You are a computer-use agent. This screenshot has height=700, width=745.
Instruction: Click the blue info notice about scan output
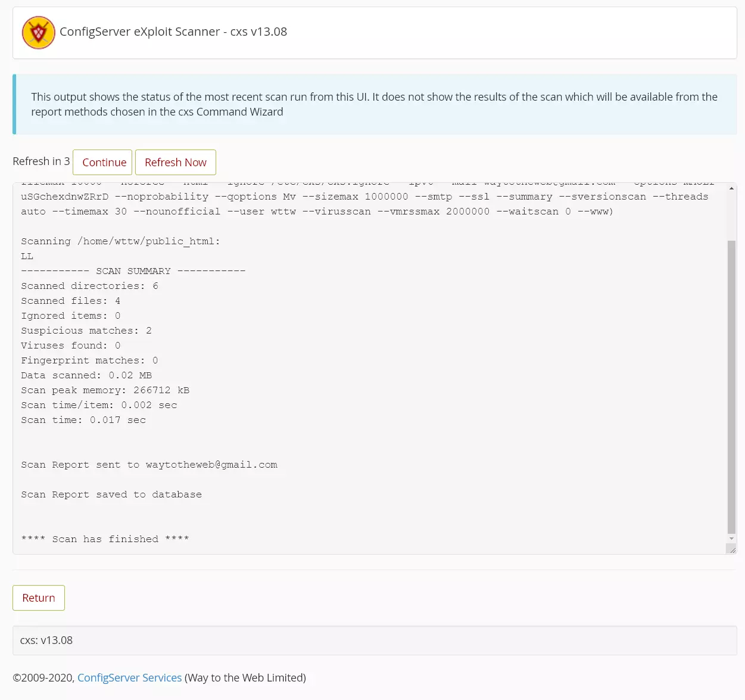tap(374, 104)
